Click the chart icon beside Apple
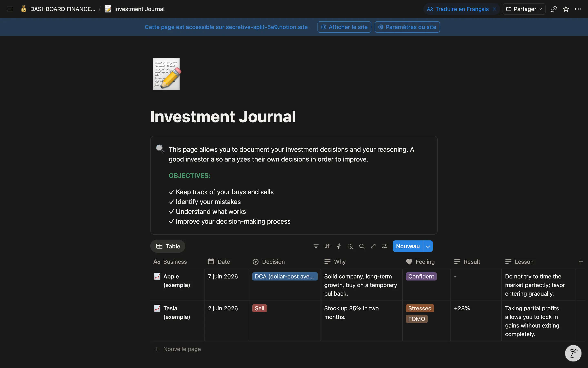Viewport: 588px width, 368px height. 157,276
